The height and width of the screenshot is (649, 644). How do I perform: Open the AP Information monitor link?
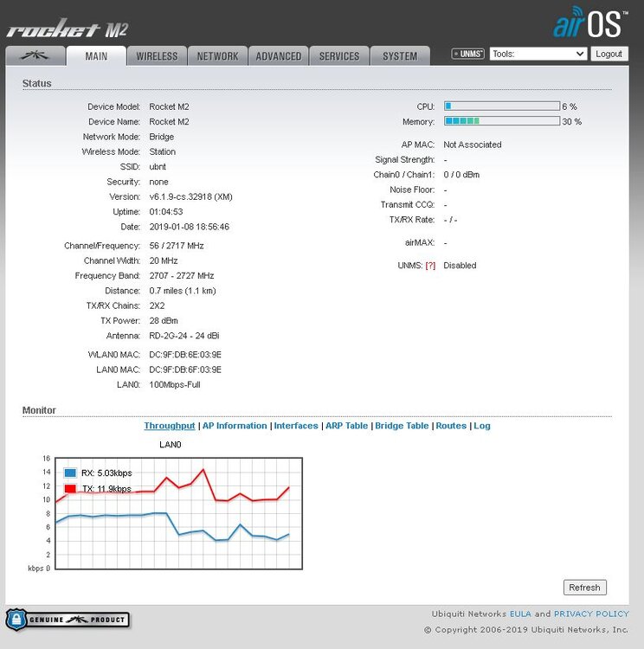click(235, 426)
